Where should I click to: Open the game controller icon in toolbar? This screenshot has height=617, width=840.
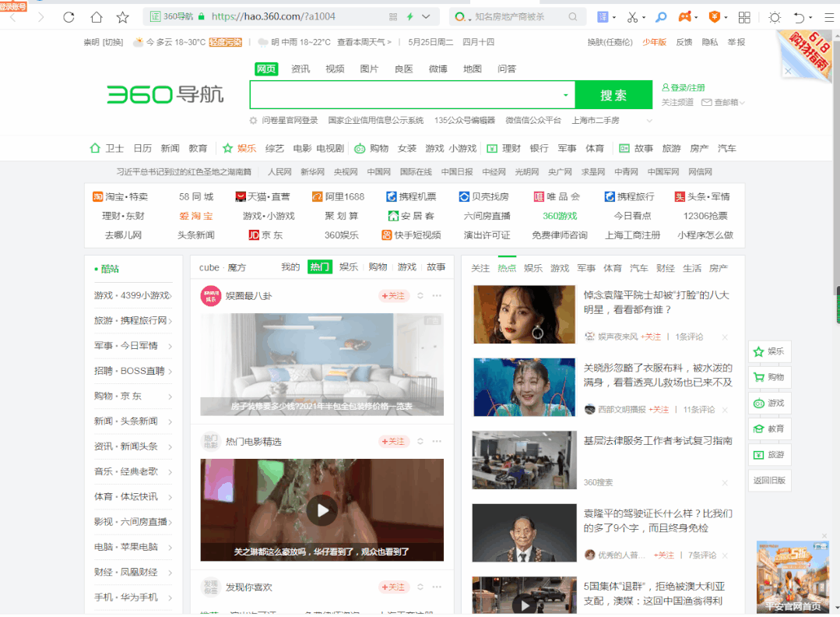pos(684,17)
